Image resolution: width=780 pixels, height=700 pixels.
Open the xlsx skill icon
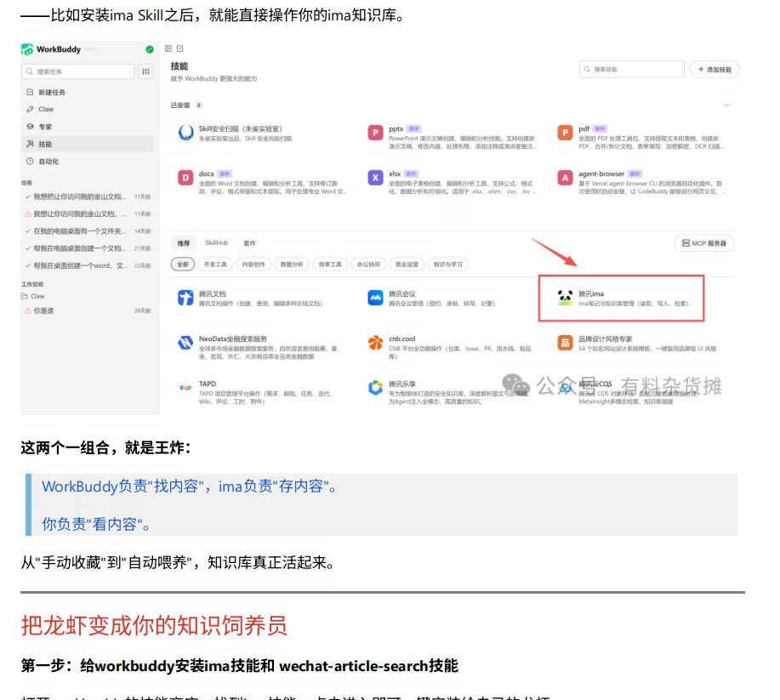click(375, 178)
